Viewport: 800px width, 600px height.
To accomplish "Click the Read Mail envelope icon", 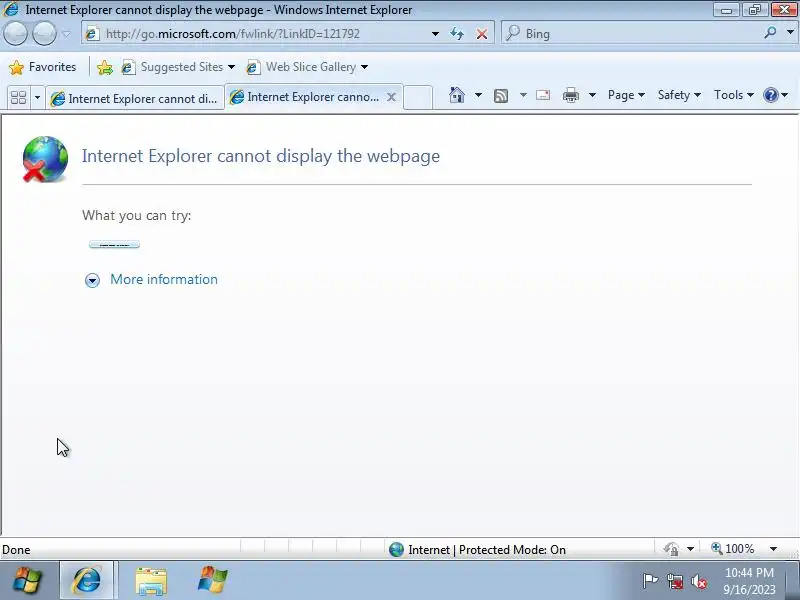I will tap(543, 95).
